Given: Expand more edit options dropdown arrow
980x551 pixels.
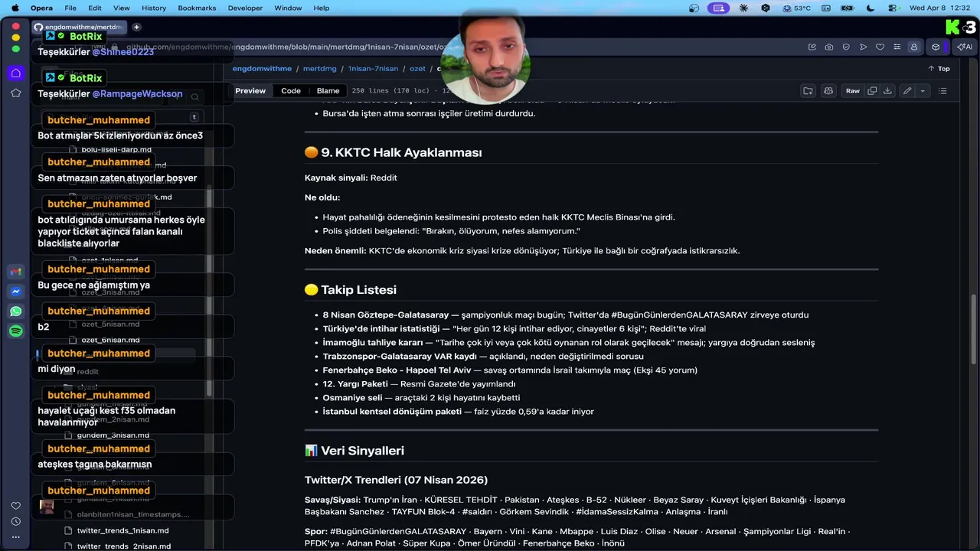Looking at the screenshot, I should tap(923, 90).
